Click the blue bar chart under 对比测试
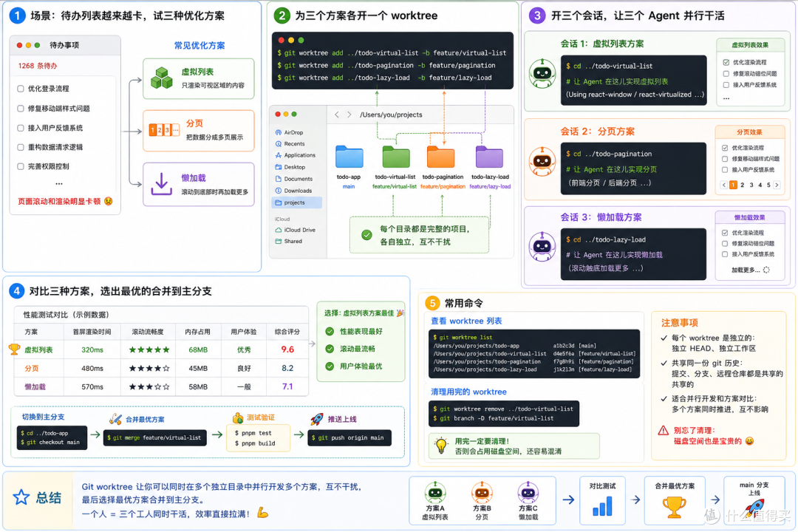The width and height of the screenshot is (798, 532). click(x=603, y=507)
